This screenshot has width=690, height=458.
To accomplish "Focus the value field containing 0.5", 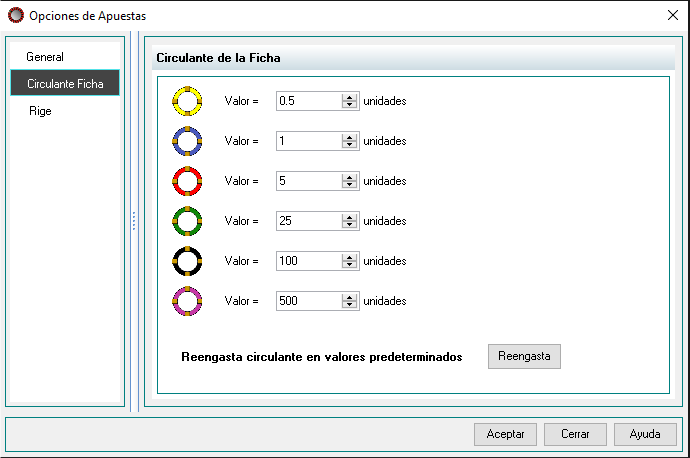I will pos(309,101).
